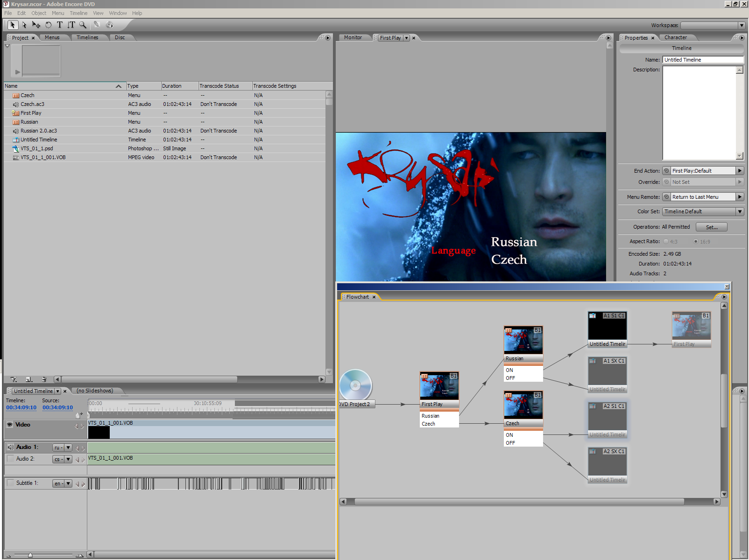The width and height of the screenshot is (749, 560).
Task: Click the New Item icon below project list
Action: 29,379
